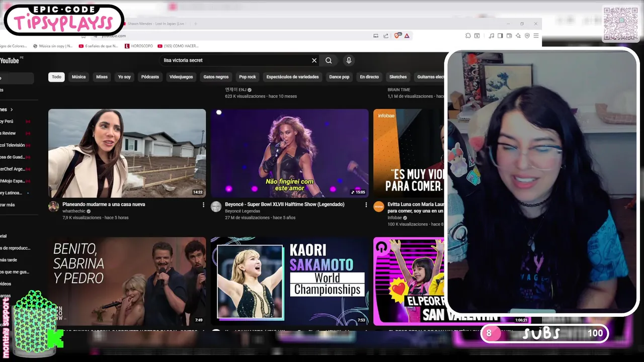Click the Infobae 'Es muy viol... para comer' thumbnail
Screen dimensions: 644x362
pos(409,153)
